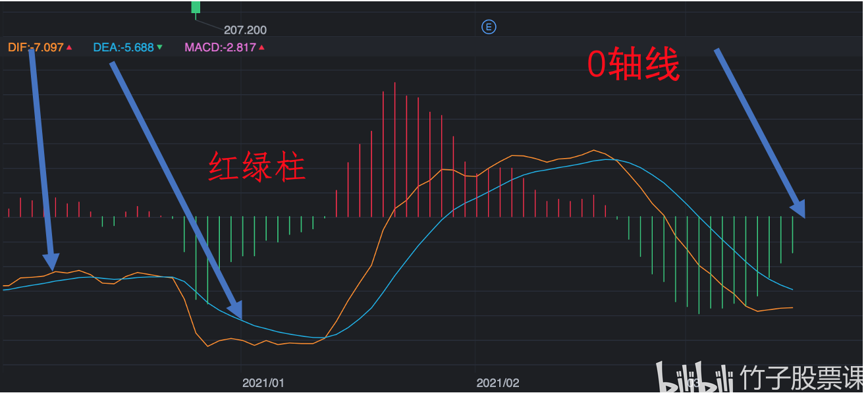Image resolution: width=868 pixels, height=395 pixels.
Task: Click the red up triangle beside DIF value
Action: point(69,47)
